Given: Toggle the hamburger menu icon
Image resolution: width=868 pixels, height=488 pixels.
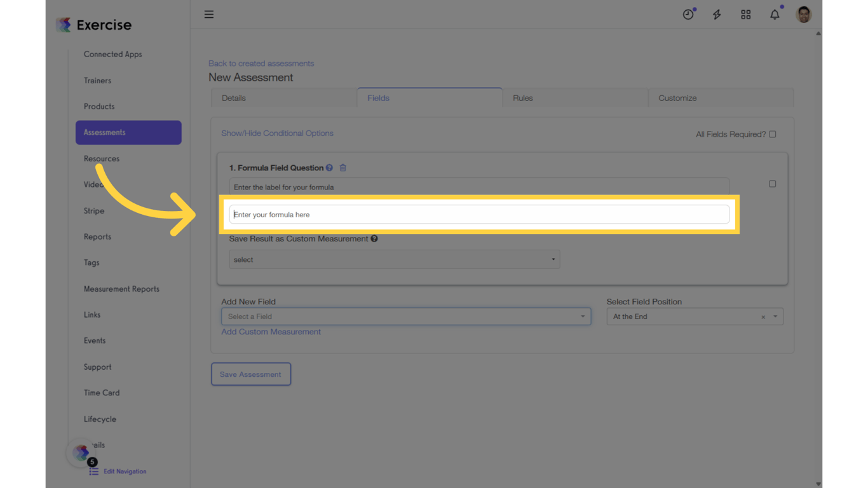Looking at the screenshot, I should [209, 14].
